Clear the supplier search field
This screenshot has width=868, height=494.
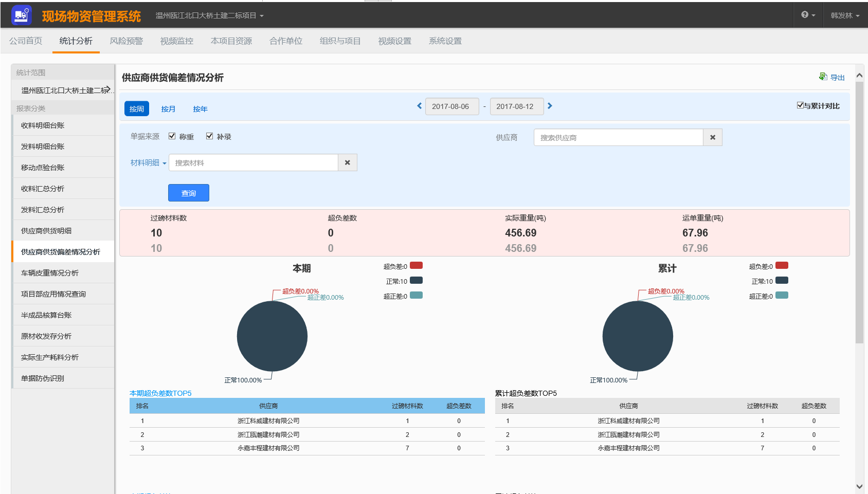point(712,138)
